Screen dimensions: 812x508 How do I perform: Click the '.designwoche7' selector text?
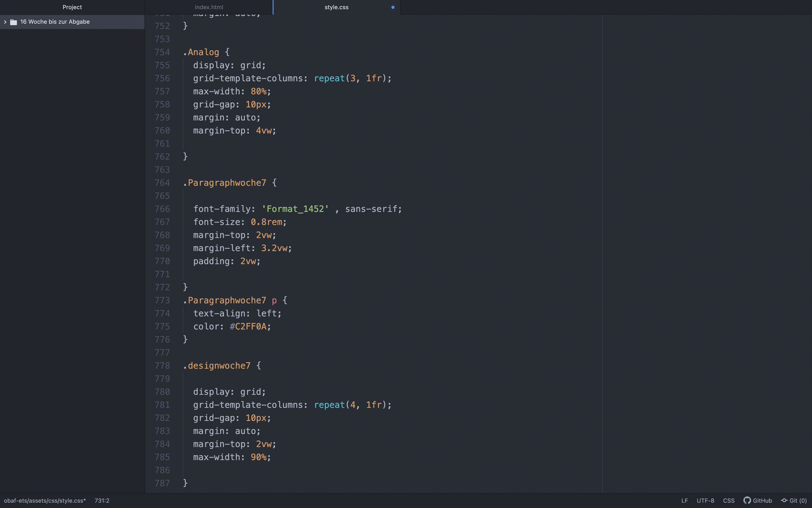[x=217, y=366]
